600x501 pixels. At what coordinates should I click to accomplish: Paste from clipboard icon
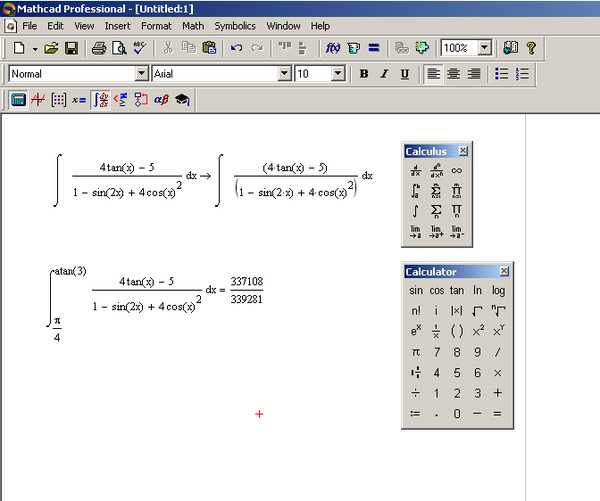pyautogui.click(x=209, y=48)
